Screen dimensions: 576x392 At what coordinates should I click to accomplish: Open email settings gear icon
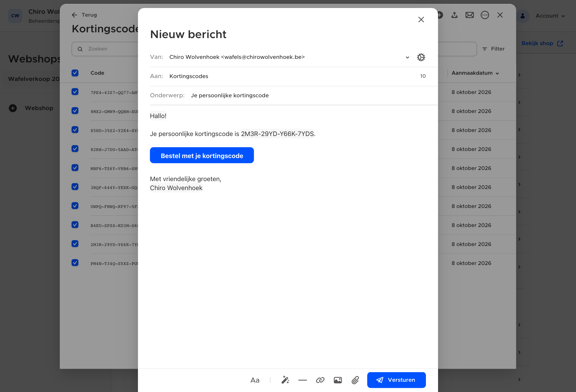pyautogui.click(x=421, y=57)
